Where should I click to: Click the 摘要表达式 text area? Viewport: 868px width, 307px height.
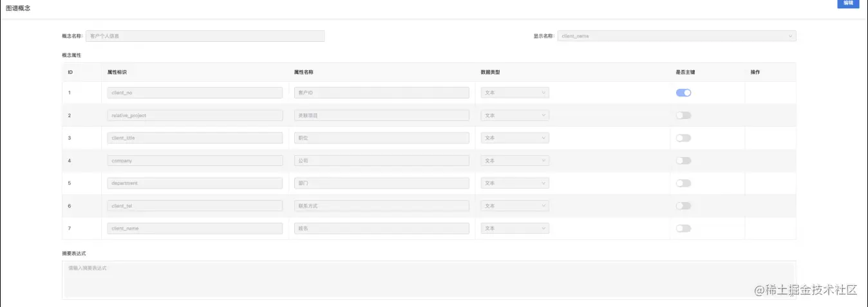tap(429, 280)
